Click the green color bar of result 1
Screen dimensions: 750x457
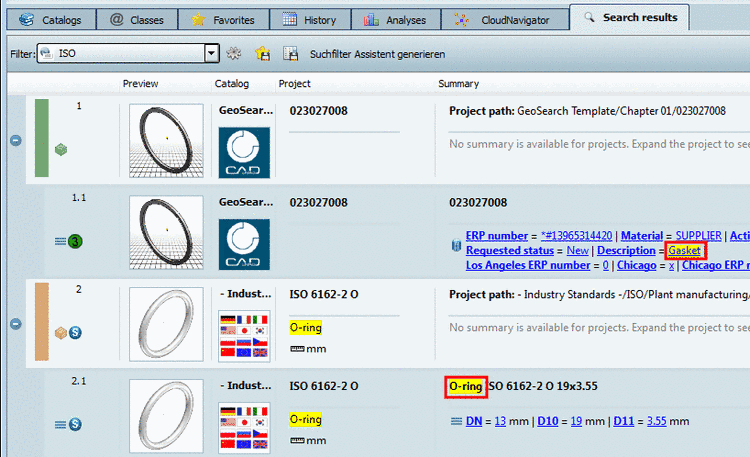tap(42, 138)
